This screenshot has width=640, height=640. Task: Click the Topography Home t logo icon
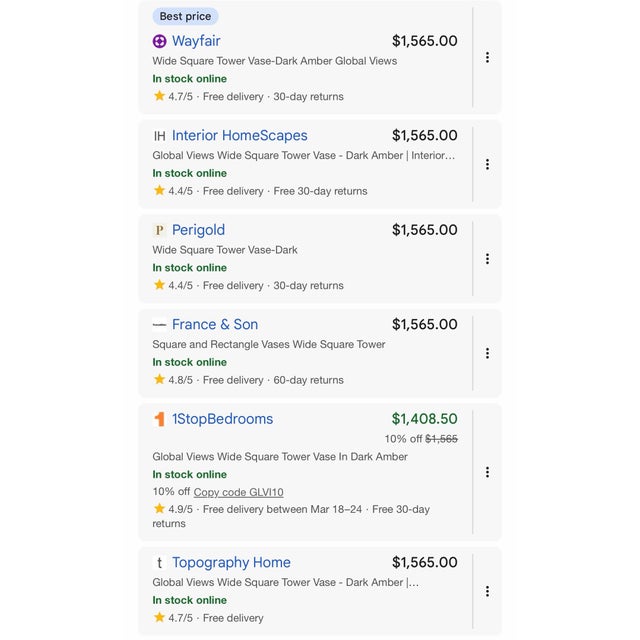point(159,563)
